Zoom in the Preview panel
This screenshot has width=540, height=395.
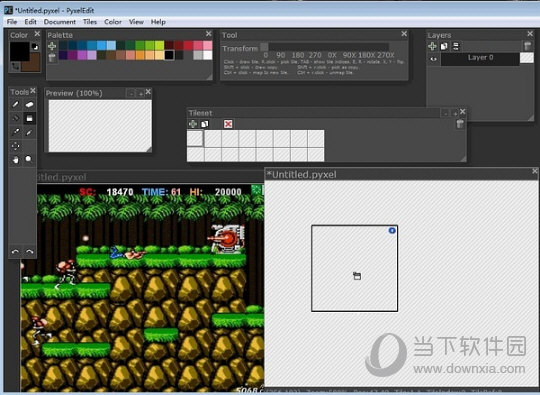(141, 93)
